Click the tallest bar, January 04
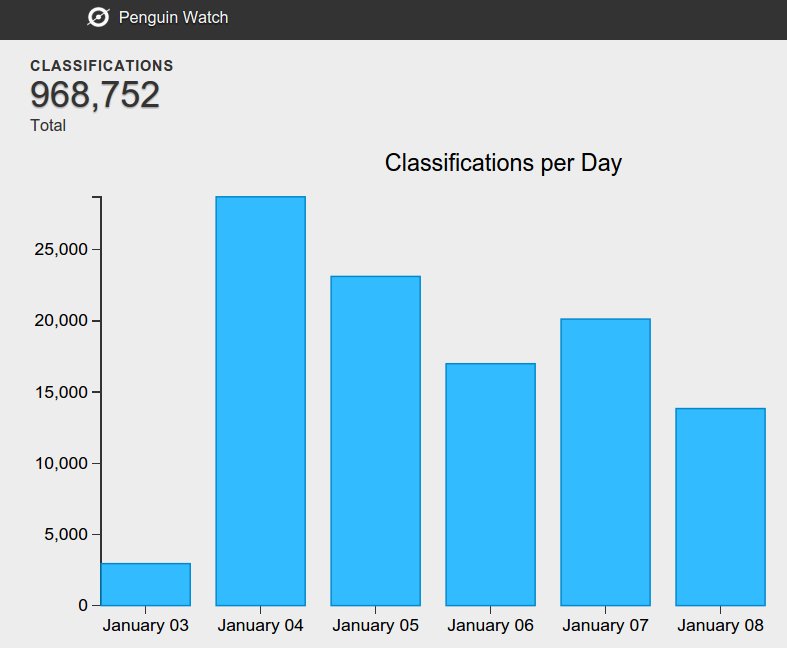Viewport: 787px width, 648px height. pos(260,400)
